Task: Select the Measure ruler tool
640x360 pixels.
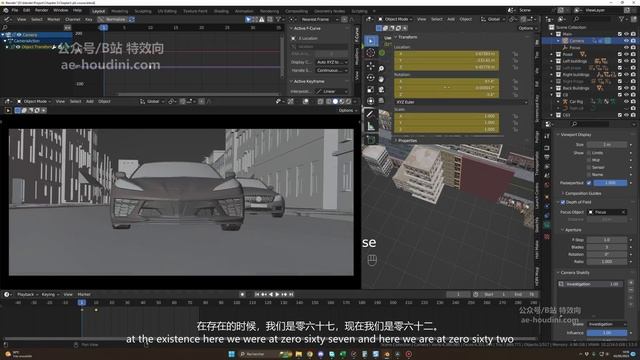Action: coord(371,127)
